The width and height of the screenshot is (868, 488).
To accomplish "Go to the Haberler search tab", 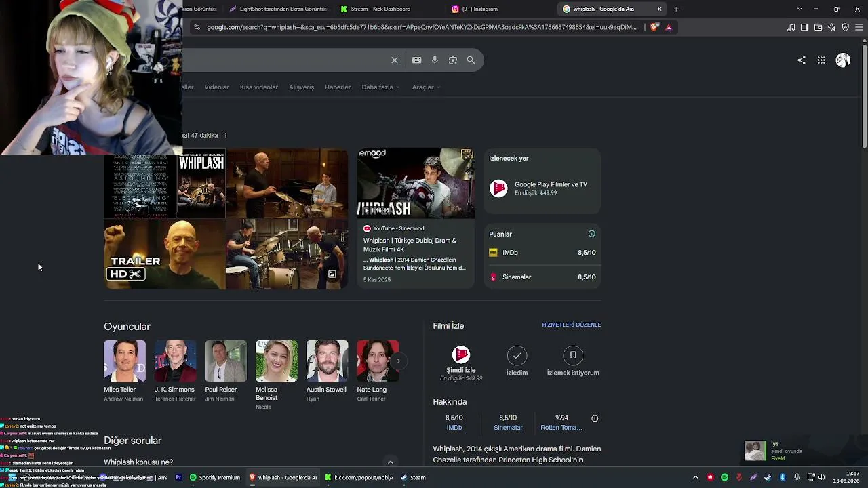I will (338, 87).
